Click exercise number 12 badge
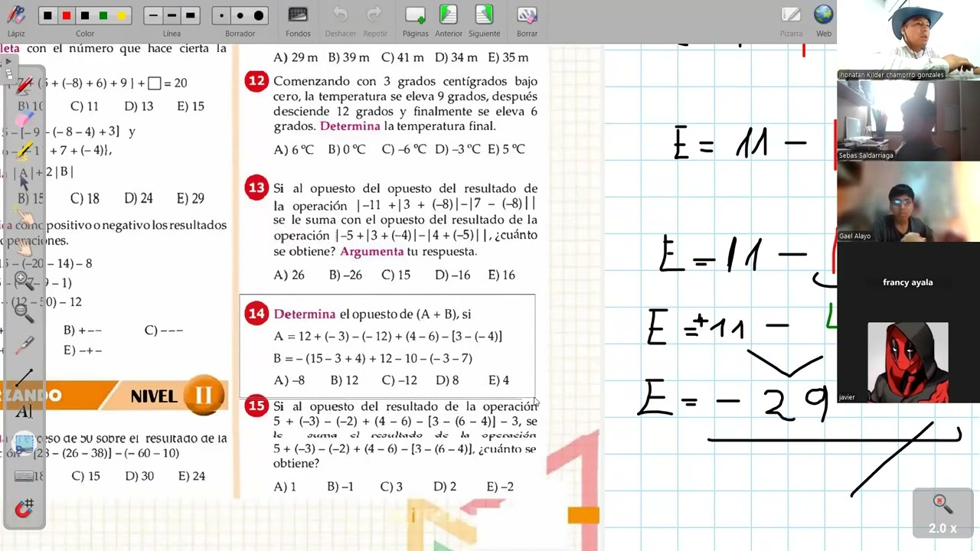The image size is (980, 551). [256, 81]
